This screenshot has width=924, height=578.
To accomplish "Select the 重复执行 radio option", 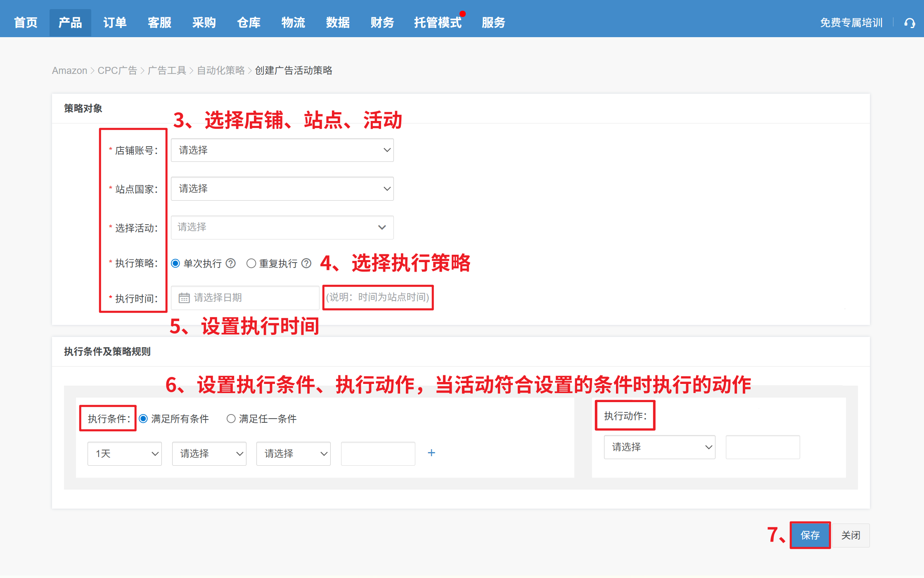I will point(251,263).
